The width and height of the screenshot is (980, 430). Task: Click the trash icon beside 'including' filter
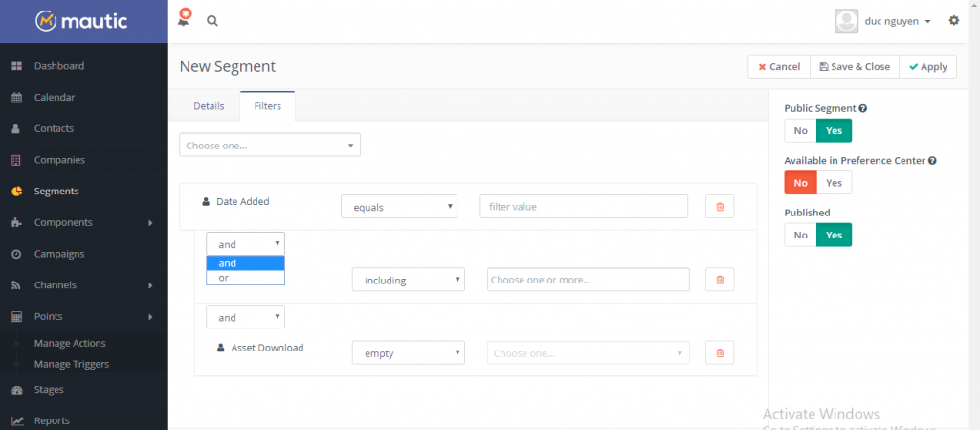coord(720,280)
